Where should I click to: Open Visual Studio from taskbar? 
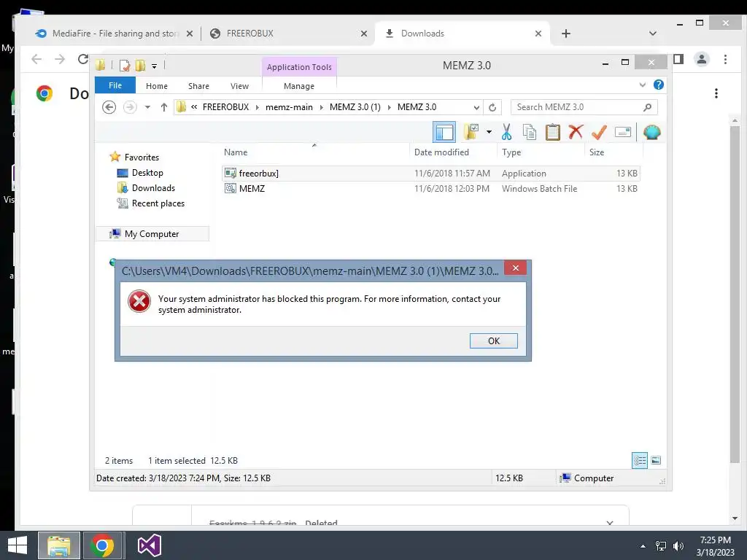[x=149, y=545]
